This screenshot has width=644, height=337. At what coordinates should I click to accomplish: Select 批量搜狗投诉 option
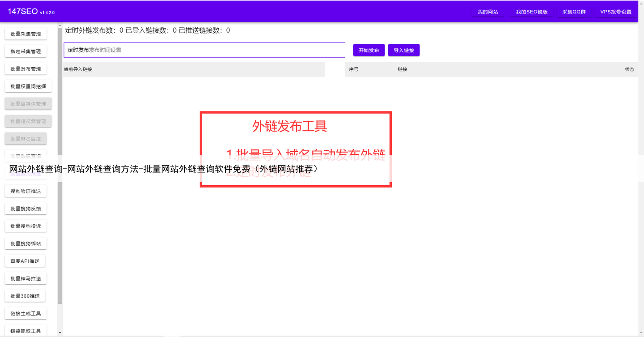tap(25, 226)
